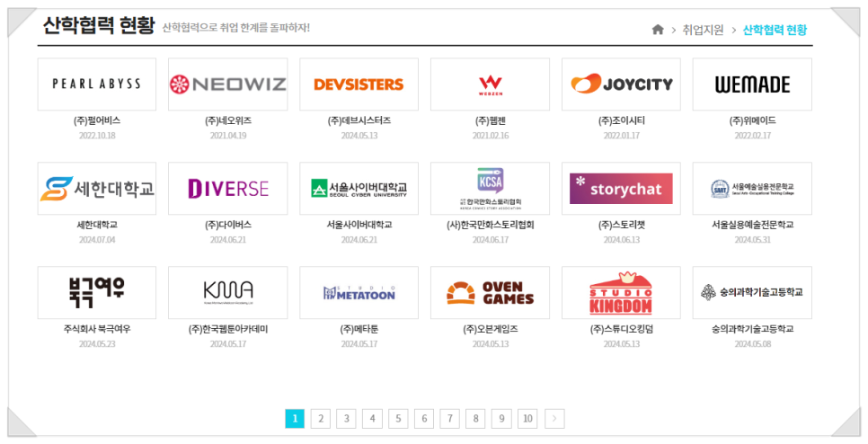Image resolution: width=868 pixels, height=444 pixels.
Task: Click the (주)메타툰 caption
Action: click(359, 329)
